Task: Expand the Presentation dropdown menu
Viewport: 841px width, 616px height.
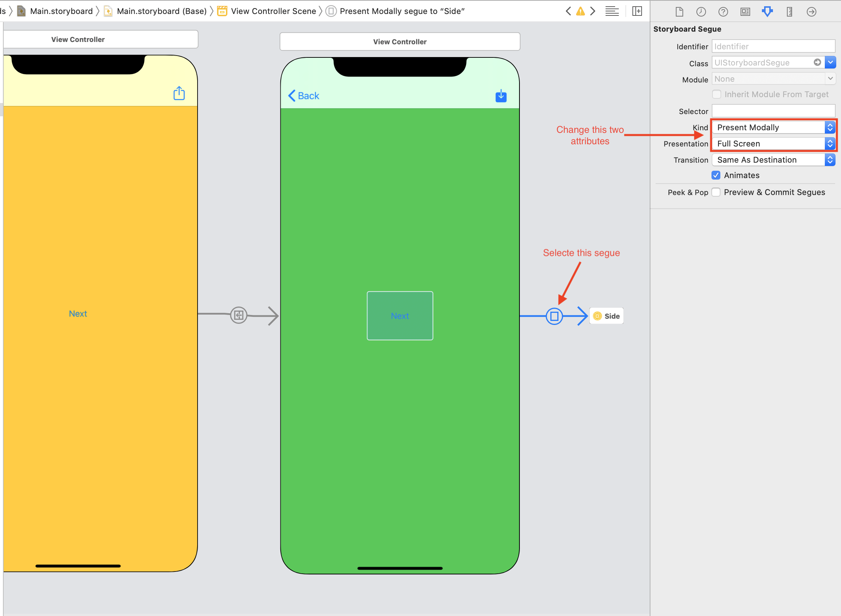Action: coord(829,144)
